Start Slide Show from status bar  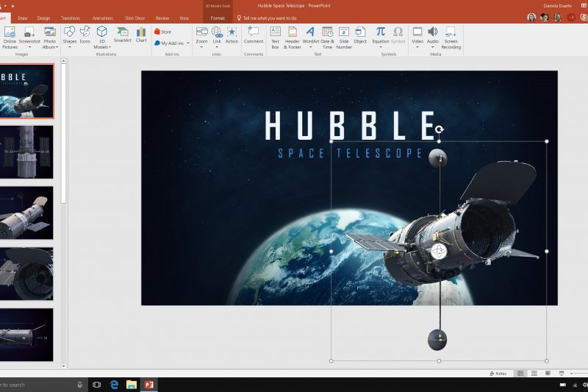[x=562, y=373]
